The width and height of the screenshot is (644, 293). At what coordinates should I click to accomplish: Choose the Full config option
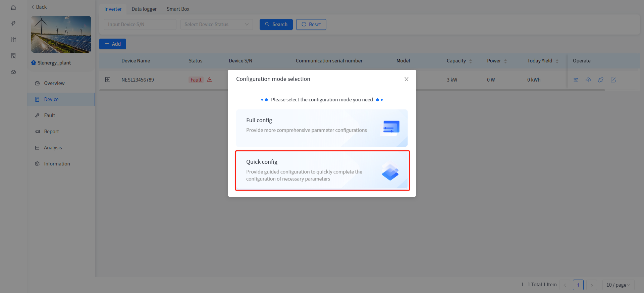click(x=322, y=128)
